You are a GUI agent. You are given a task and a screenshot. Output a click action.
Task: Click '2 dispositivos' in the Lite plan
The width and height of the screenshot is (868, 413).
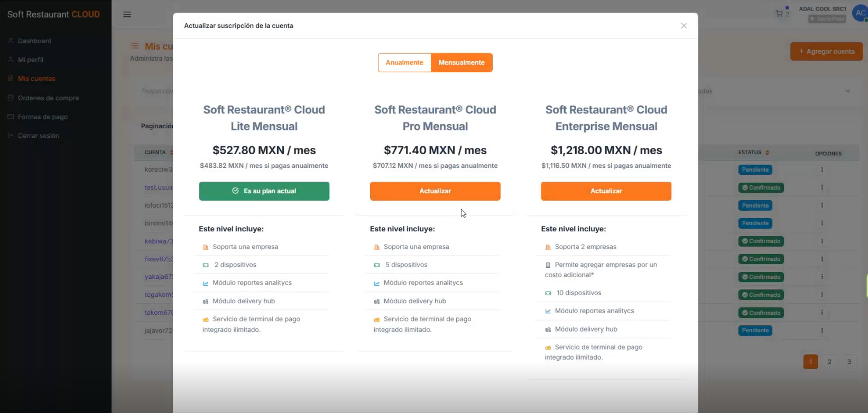tap(235, 265)
